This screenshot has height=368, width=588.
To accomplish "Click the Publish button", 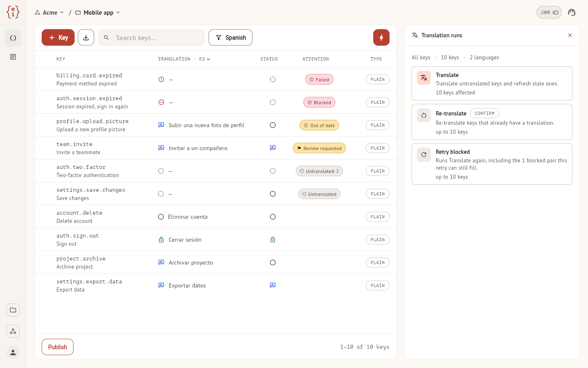I will point(58,347).
